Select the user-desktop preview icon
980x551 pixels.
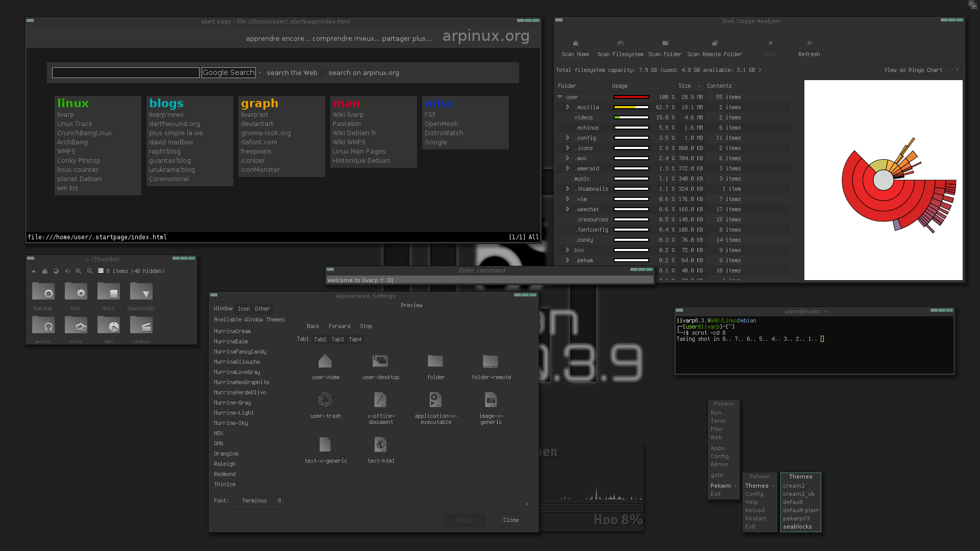(x=380, y=361)
